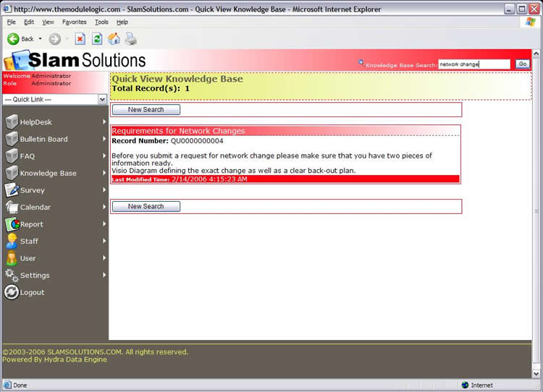This screenshot has width=543, height=392.
Task: Click the Last Modified Time 2/14/2006 text
Action: 180,179
